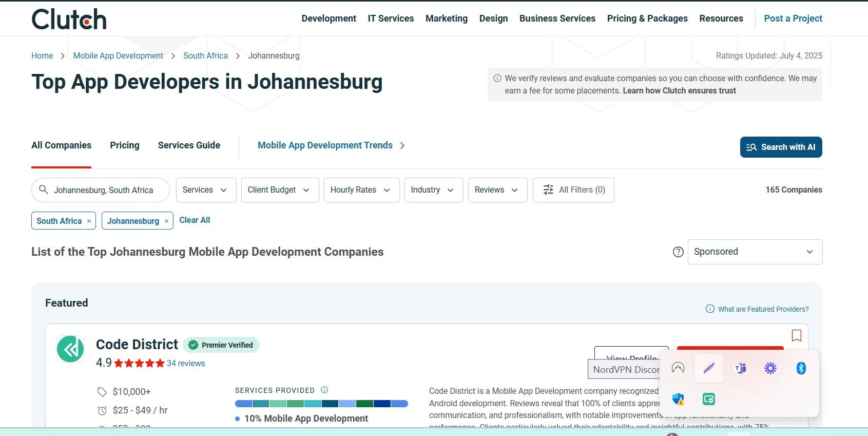Click the info icon in the trust notice

(497, 79)
